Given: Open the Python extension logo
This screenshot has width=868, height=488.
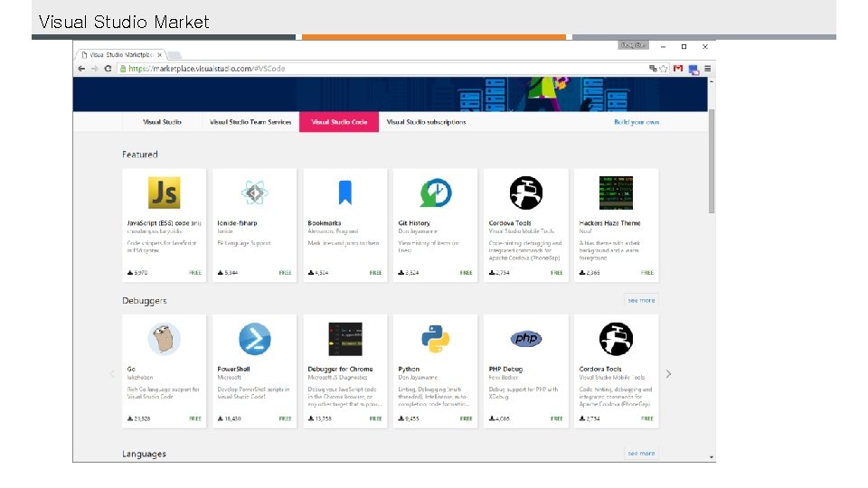Looking at the screenshot, I should (436, 339).
